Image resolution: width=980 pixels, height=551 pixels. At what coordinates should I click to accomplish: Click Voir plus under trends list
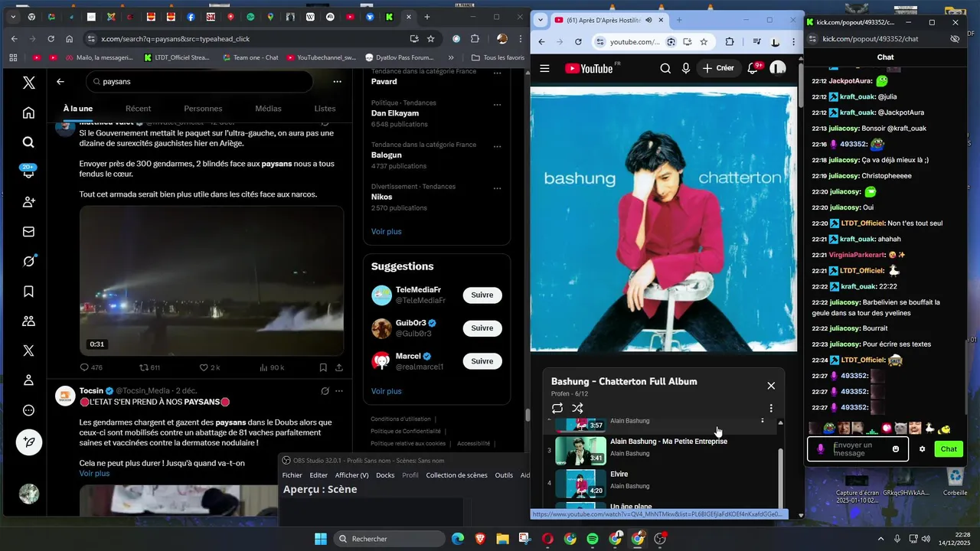click(x=387, y=231)
